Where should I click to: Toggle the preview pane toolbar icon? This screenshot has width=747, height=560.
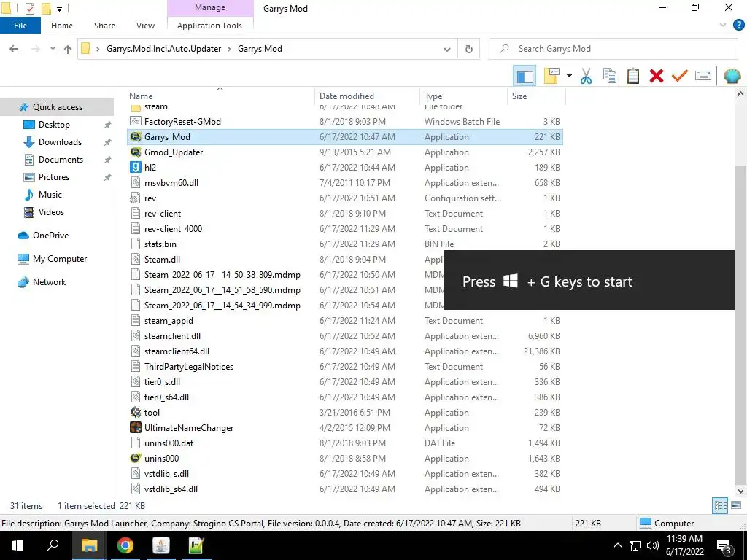pos(525,76)
